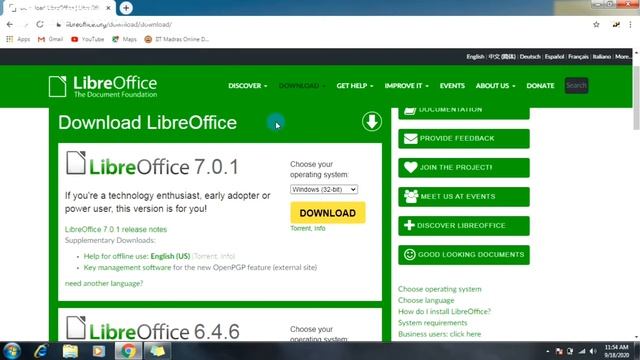Open Windows Start menu
The width and height of the screenshot is (640, 360).
tap(12, 351)
